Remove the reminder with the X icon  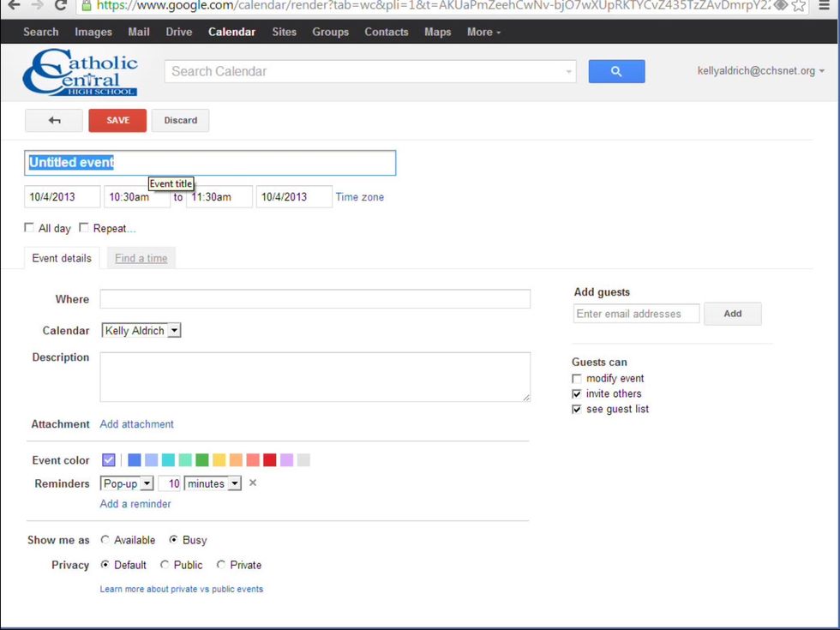(x=253, y=483)
